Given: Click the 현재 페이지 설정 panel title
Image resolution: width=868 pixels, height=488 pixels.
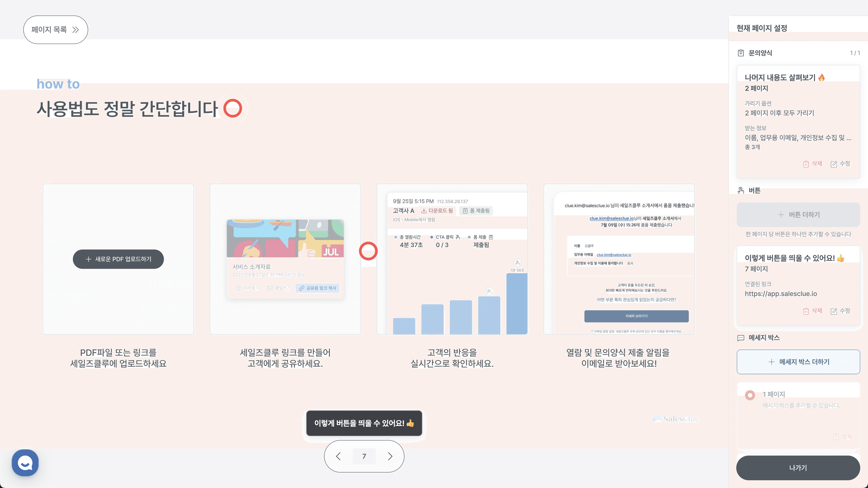Looking at the screenshot, I should [761, 28].
